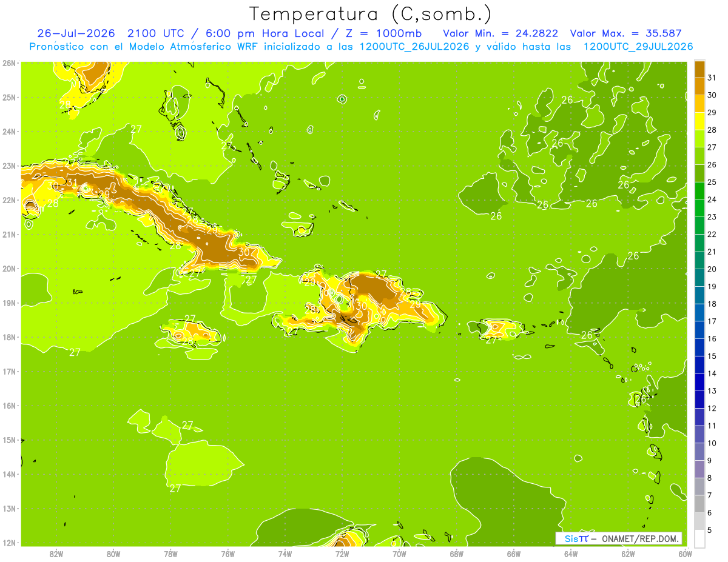
Task: Pick the yellow legend swatch between 28 and 29
Action: (699, 121)
